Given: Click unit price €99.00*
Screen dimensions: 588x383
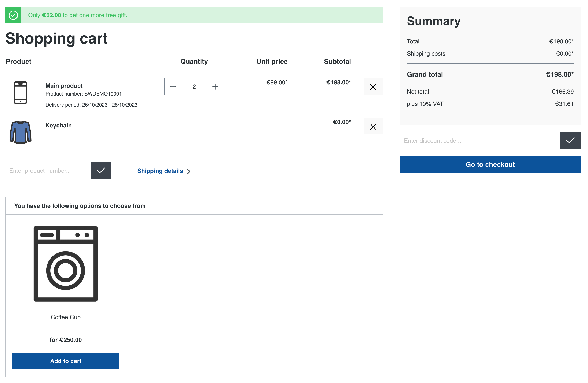Looking at the screenshot, I should click(x=277, y=82).
